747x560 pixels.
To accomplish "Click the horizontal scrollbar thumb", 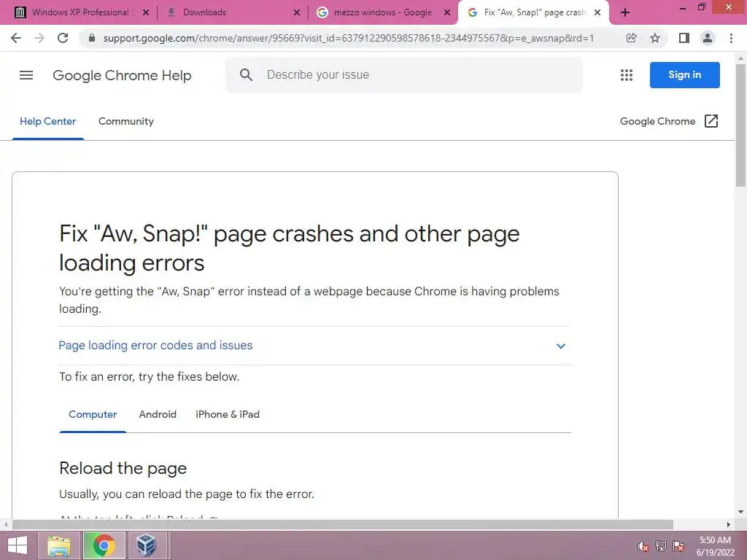I will pos(343,525).
